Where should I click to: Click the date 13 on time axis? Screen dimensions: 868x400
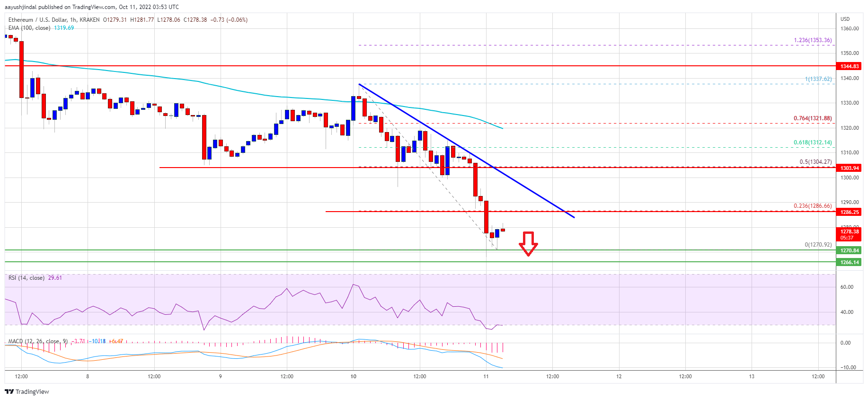[x=752, y=376]
